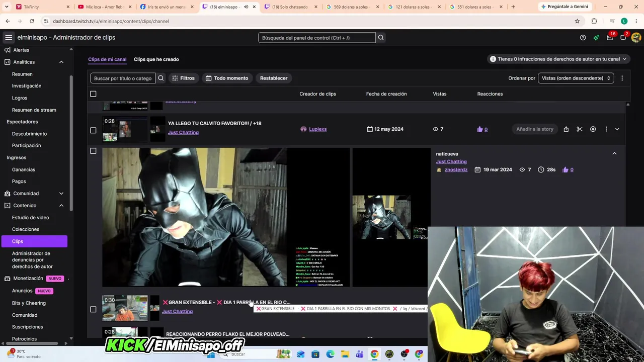Open Just Chatting link under naticueva

click(451, 162)
